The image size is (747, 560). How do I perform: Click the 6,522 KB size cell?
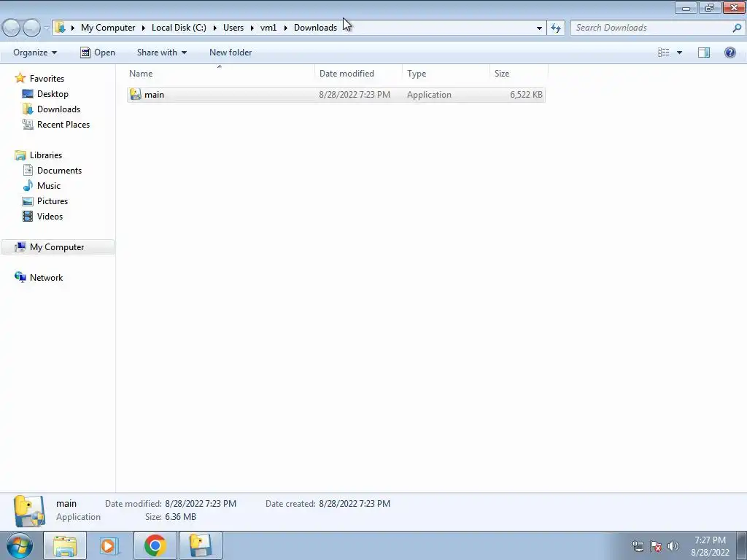[526, 94]
